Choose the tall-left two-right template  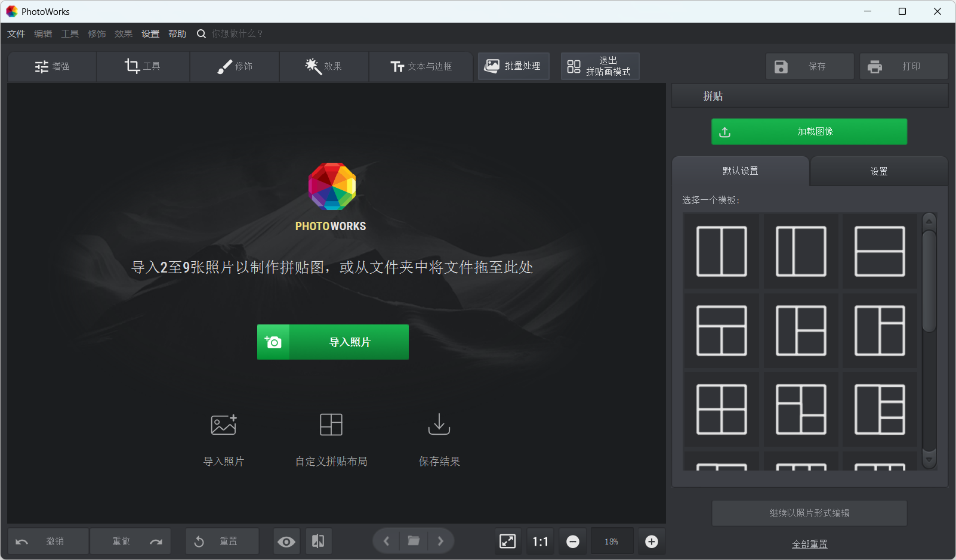(x=801, y=330)
